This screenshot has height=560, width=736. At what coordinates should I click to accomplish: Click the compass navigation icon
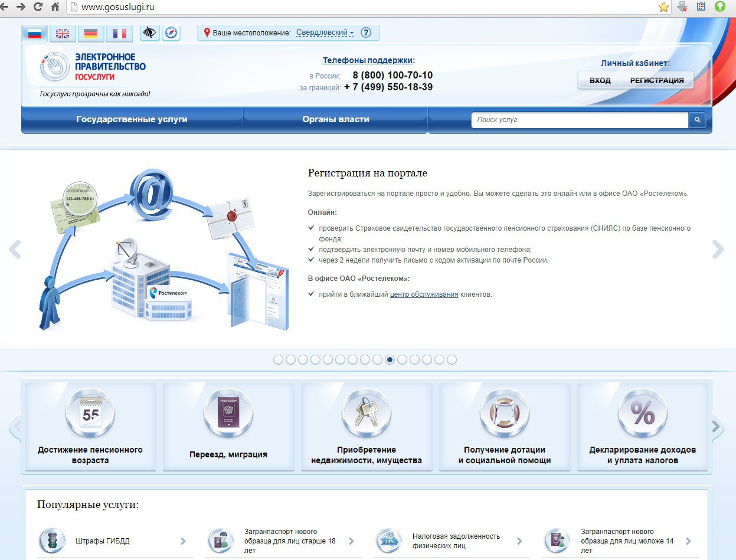171,32
